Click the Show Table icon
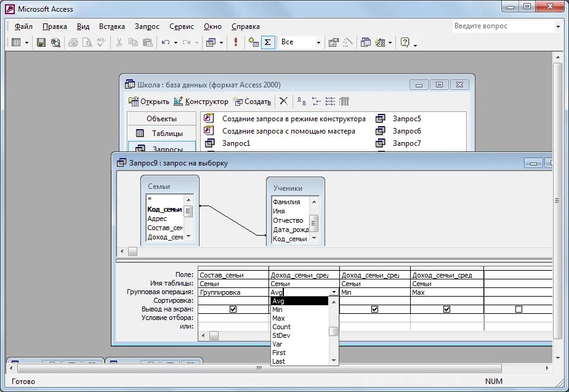Image resolution: width=569 pixels, height=392 pixels. point(253,42)
